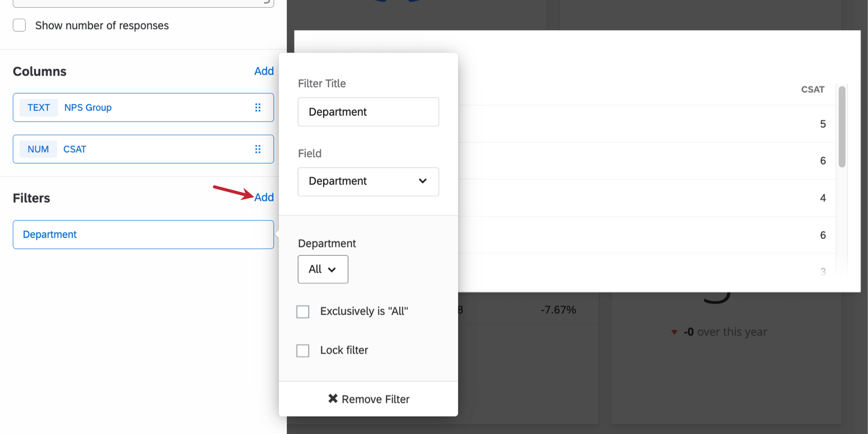Click the TEXT type badge on NPS Group
Image resolution: width=868 pixels, height=434 pixels.
[39, 108]
